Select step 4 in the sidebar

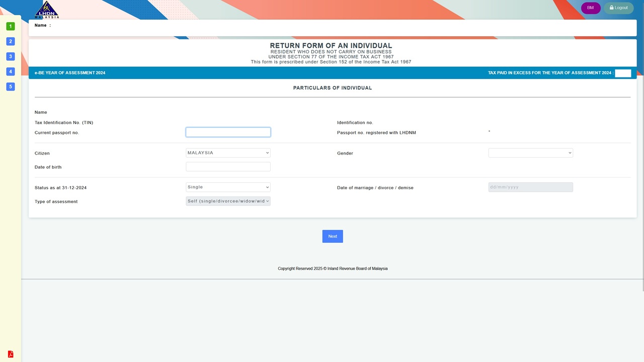click(x=11, y=71)
